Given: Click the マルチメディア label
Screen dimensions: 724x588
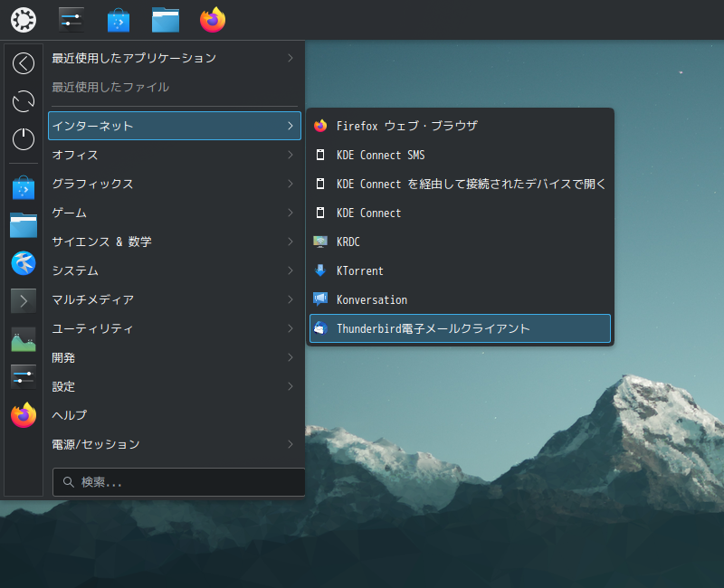Looking at the screenshot, I should tap(93, 299).
